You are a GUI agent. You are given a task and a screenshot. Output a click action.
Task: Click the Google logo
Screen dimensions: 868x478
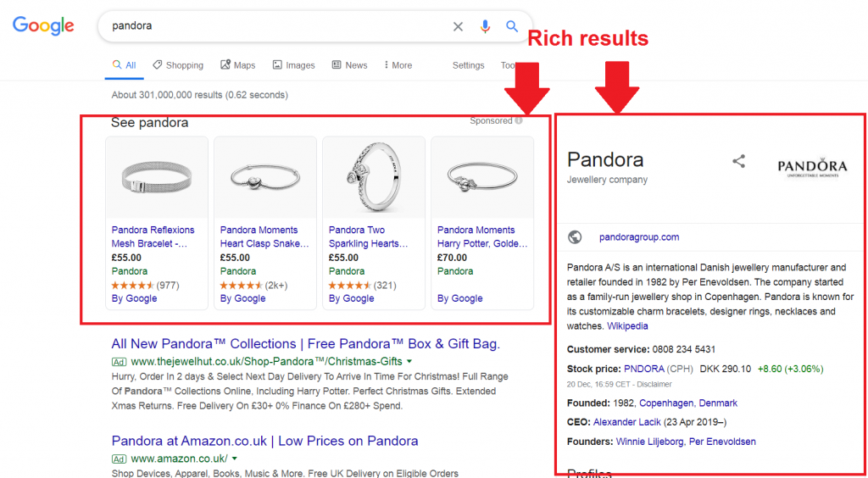(x=43, y=25)
